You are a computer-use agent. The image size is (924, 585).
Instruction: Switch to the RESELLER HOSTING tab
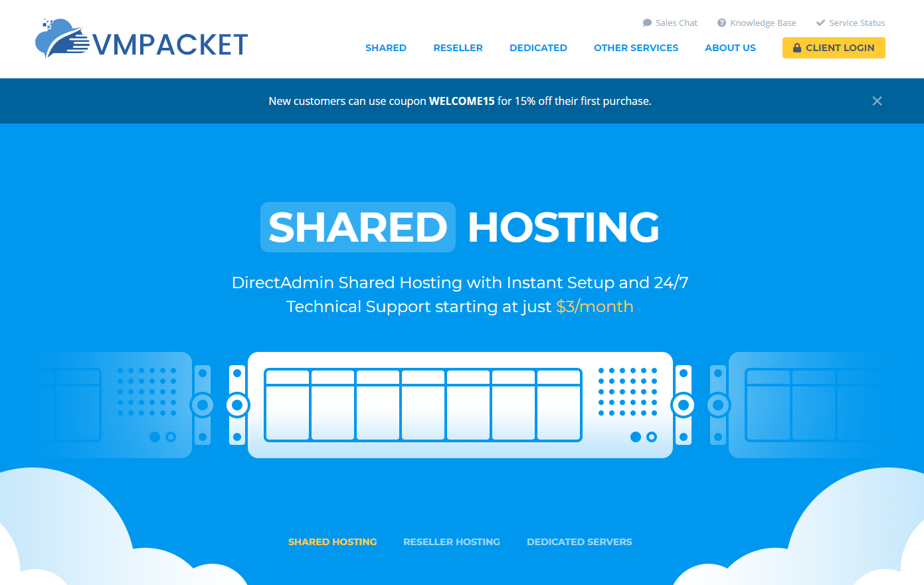click(x=452, y=541)
